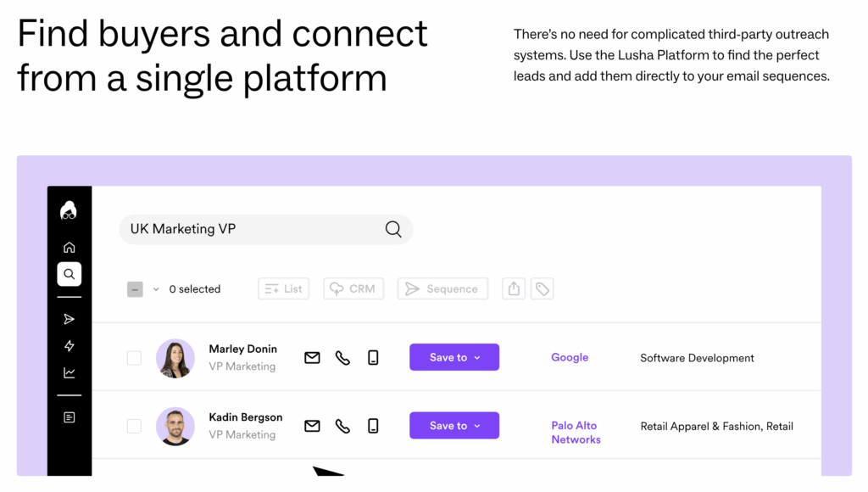Click the Google company link
Viewport: 868px width, 492px height.
570,357
